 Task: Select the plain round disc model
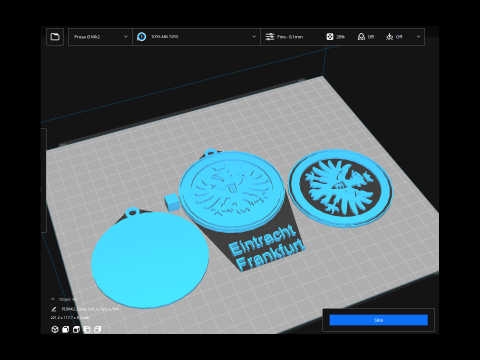pos(150,260)
